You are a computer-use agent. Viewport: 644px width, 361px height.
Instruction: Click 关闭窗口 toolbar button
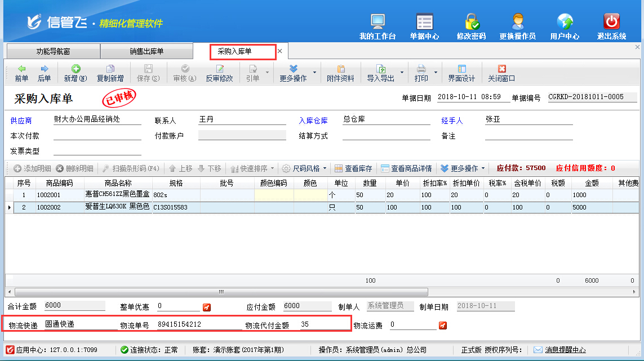click(x=501, y=73)
